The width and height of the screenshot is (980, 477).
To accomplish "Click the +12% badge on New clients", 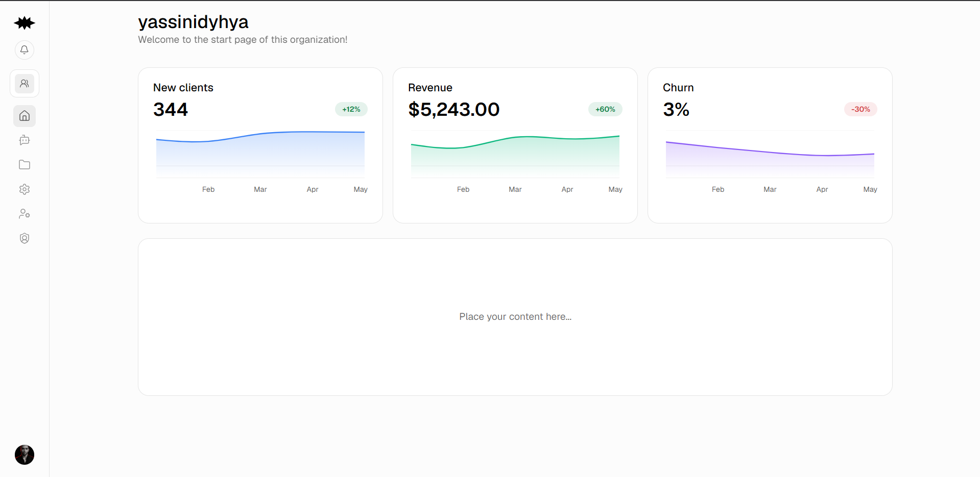I will pos(351,109).
